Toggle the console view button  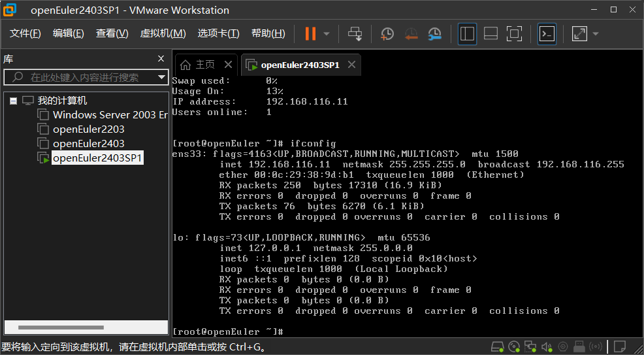pos(547,34)
